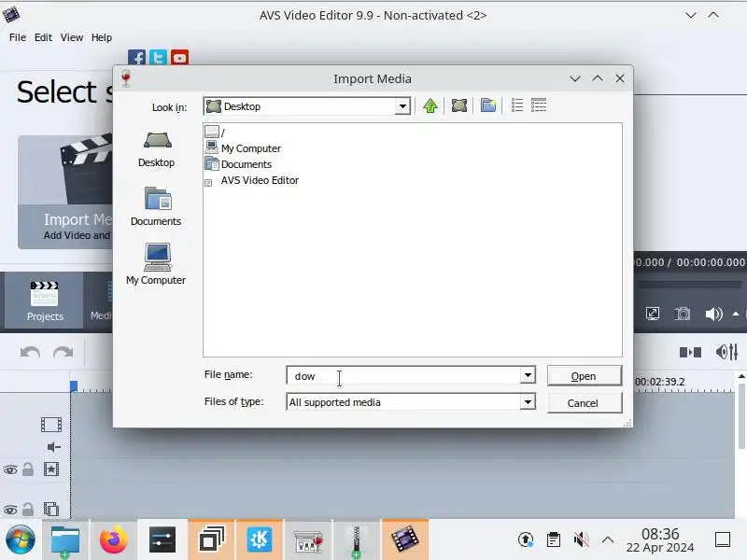
Task: Click the start menu orb
Action: [20, 540]
